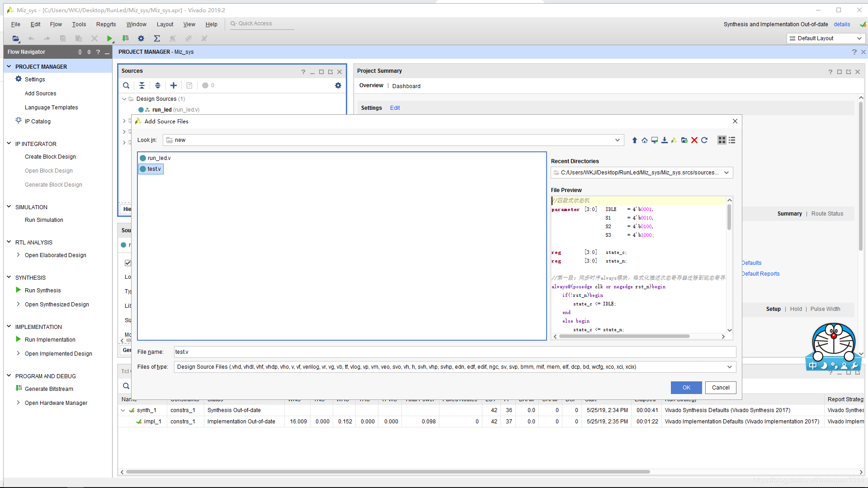Switch file browser to icon view
This screenshot has height=488, width=868.
tap(722, 140)
